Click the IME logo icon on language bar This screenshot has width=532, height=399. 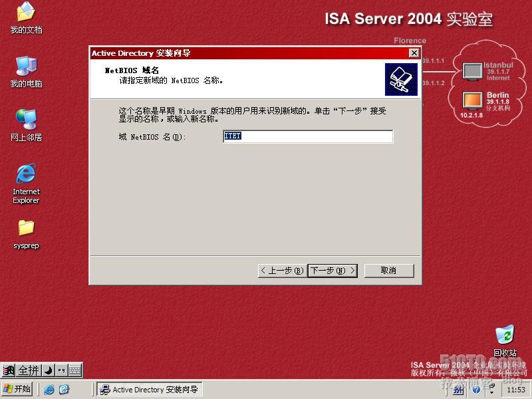(9, 370)
